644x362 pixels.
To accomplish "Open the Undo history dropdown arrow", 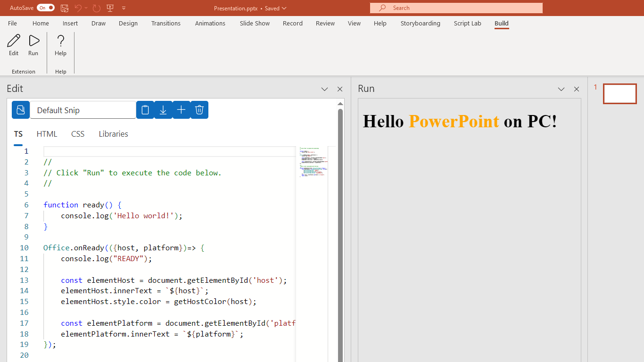I will (x=86, y=8).
